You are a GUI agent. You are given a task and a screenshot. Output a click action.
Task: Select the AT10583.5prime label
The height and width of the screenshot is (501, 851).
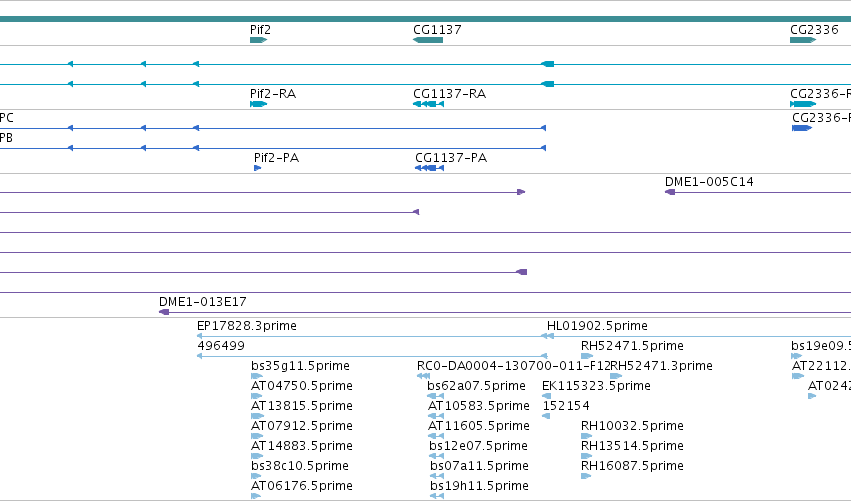click(478, 406)
